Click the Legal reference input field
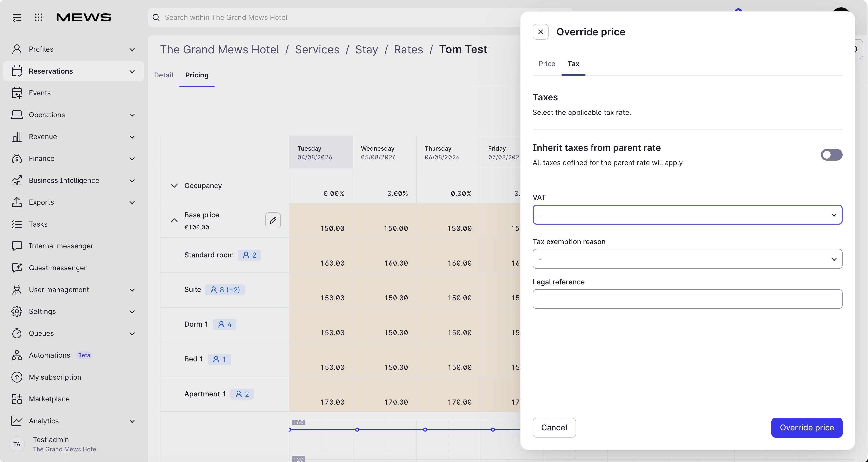868x462 pixels. click(x=687, y=299)
